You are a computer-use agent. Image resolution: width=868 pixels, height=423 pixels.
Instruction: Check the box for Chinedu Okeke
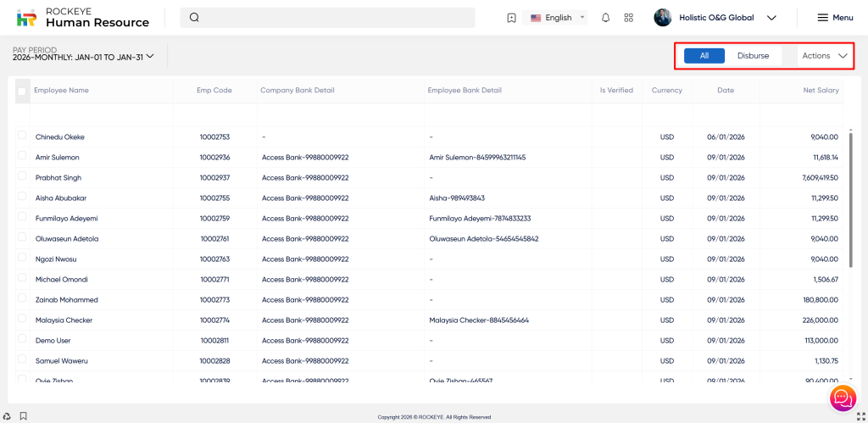point(22,136)
